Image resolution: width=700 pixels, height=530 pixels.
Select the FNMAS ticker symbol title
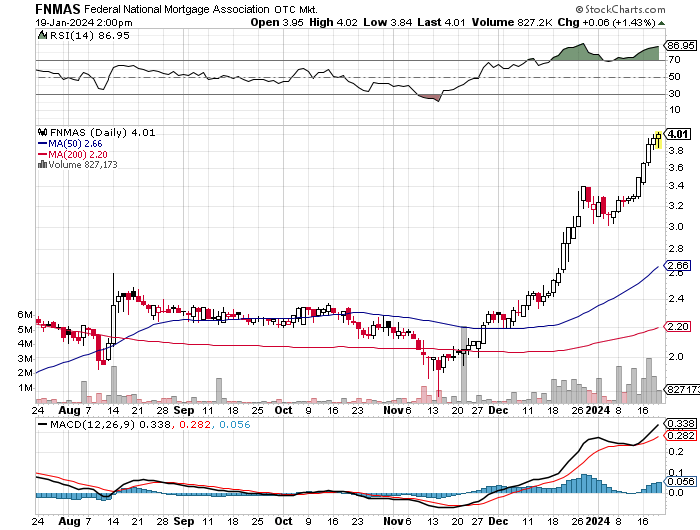pyautogui.click(x=58, y=9)
